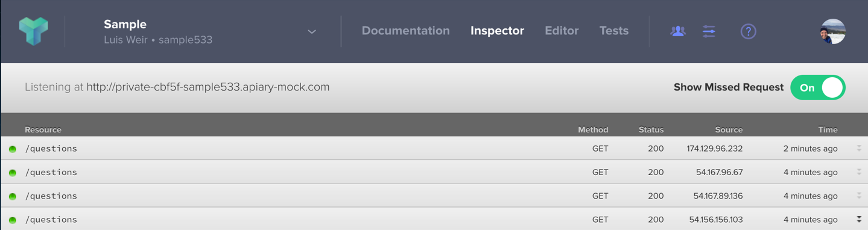Expand details of request from 54.167.96.67

click(859, 172)
